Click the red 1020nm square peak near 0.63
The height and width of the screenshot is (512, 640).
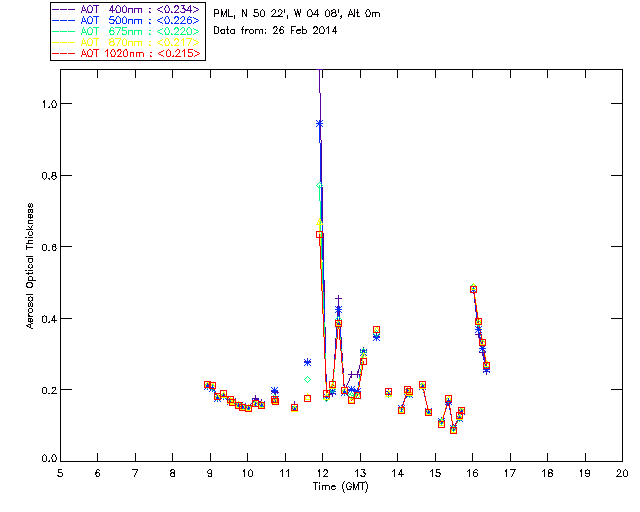point(320,235)
